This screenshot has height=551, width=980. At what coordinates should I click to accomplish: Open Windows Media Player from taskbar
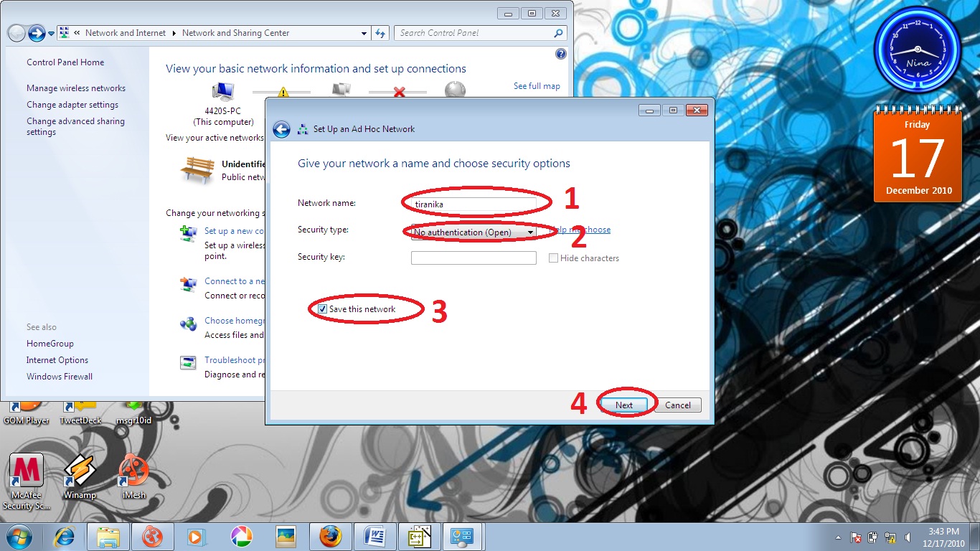point(194,537)
